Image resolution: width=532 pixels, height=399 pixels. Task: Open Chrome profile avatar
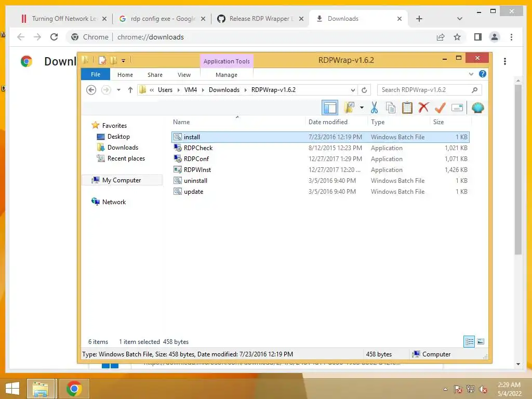point(495,37)
